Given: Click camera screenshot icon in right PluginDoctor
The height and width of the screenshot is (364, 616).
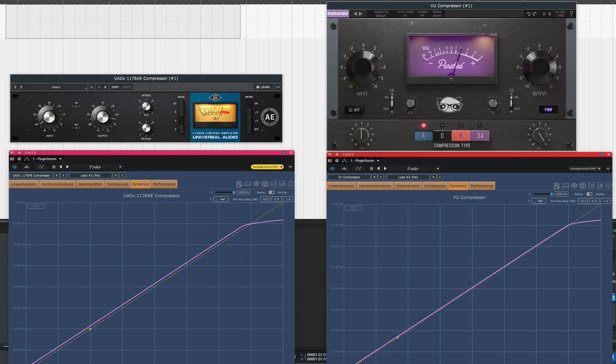Looking at the screenshot, I should pos(583,186).
